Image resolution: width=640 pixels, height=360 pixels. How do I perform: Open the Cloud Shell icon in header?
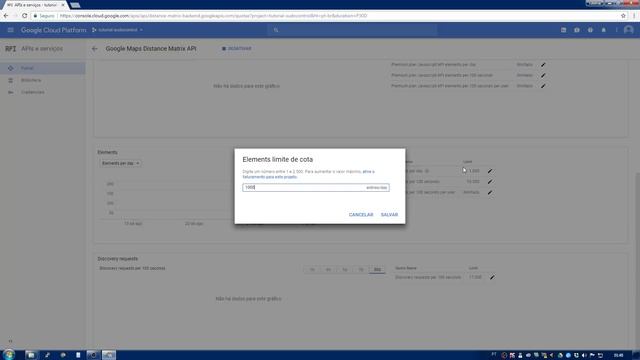(x=563, y=30)
